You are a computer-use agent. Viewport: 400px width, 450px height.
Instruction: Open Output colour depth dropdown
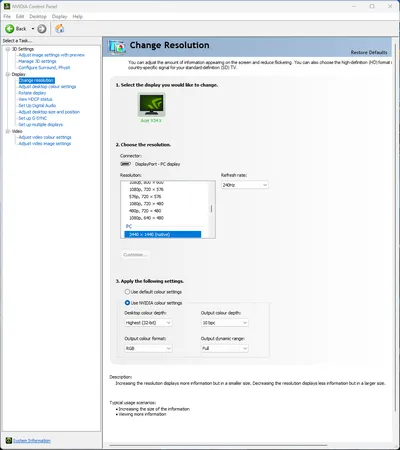click(225, 323)
